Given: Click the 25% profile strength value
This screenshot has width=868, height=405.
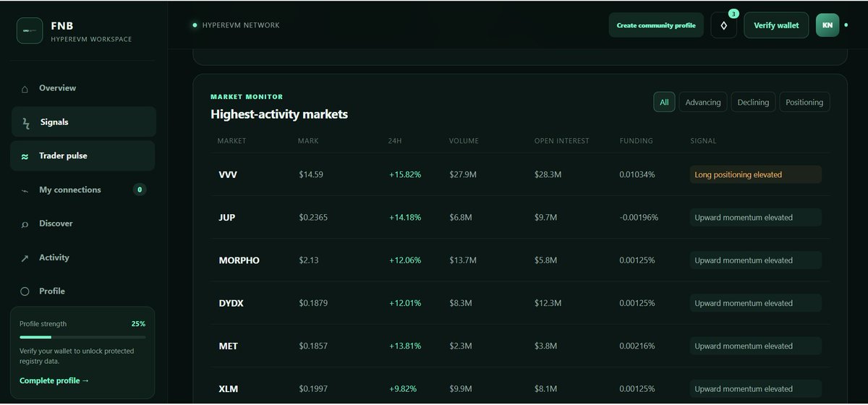Looking at the screenshot, I should 138,324.
